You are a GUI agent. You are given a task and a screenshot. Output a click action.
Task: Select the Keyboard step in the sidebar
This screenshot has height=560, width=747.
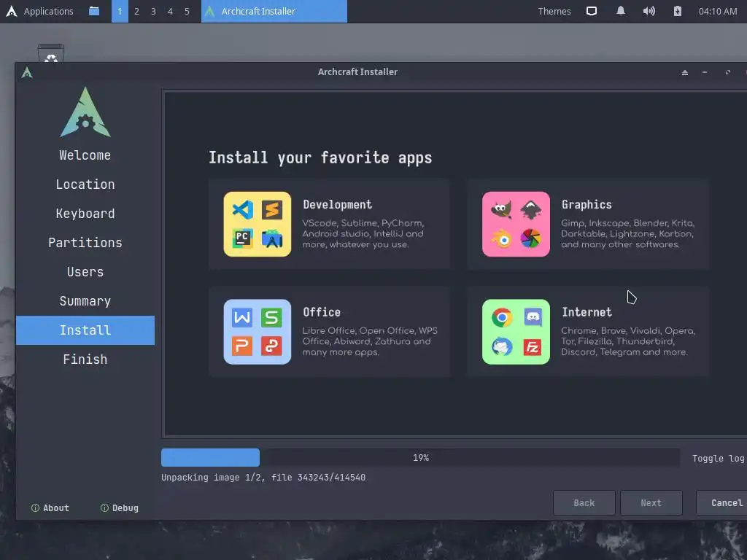[x=85, y=214]
